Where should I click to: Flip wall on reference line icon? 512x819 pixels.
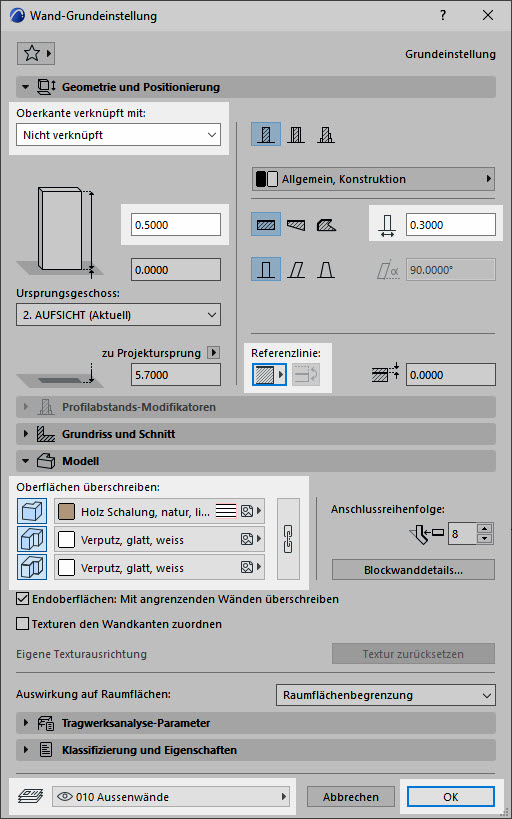306,375
